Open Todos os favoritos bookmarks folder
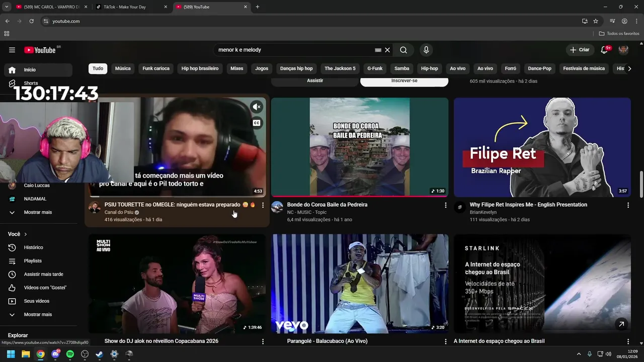Image resolution: width=644 pixels, height=362 pixels. click(x=619, y=34)
